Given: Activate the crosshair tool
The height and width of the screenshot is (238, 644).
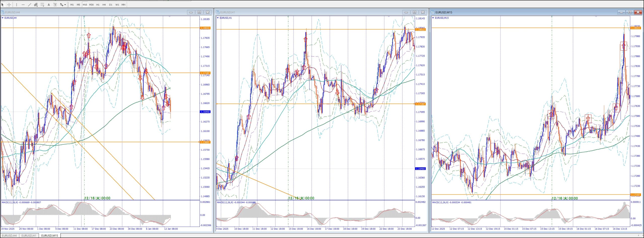Looking at the screenshot, I should click(x=9, y=5).
